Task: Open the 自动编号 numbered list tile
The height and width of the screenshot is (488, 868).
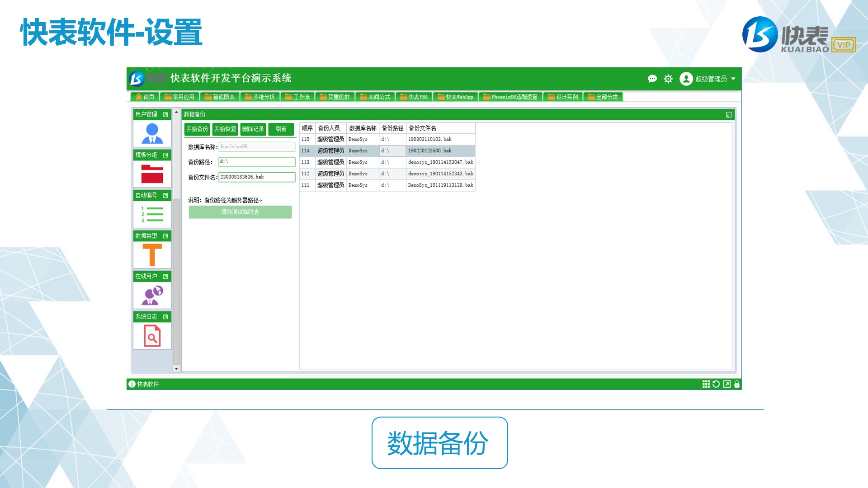Action: (x=152, y=214)
